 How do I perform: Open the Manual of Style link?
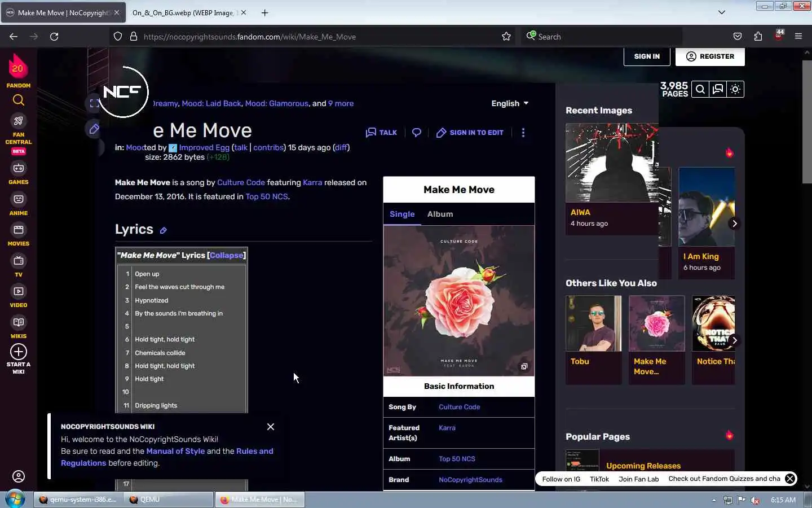click(x=175, y=451)
